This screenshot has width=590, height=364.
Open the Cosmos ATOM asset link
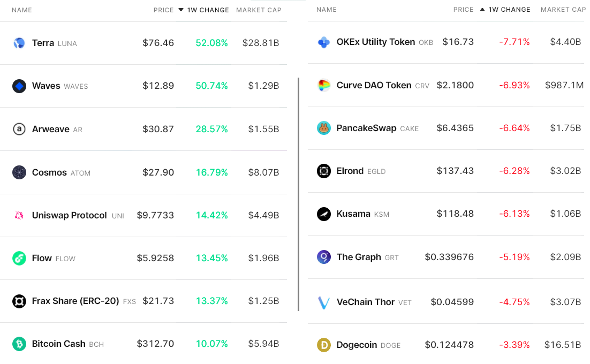point(62,172)
